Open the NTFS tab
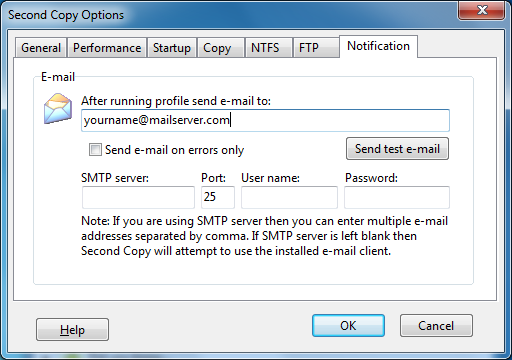This screenshot has width=512, height=360. [x=269, y=48]
